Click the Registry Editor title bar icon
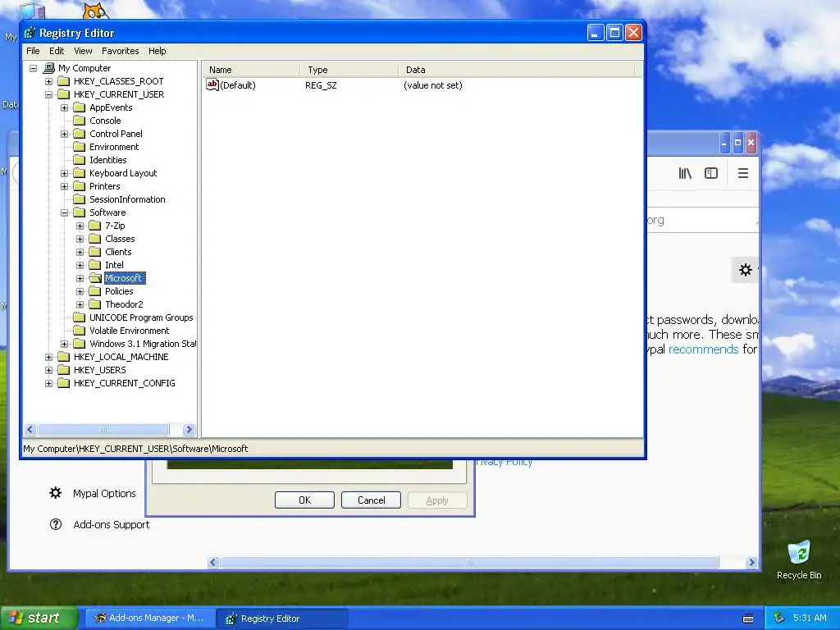Image resolution: width=840 pixels, height=630 pixels. pos(30,33)
